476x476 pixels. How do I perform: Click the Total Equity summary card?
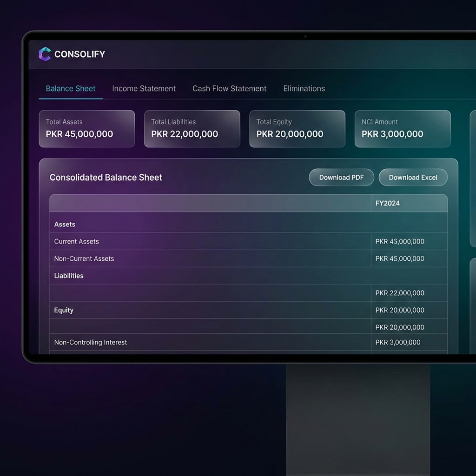(297, 129)
